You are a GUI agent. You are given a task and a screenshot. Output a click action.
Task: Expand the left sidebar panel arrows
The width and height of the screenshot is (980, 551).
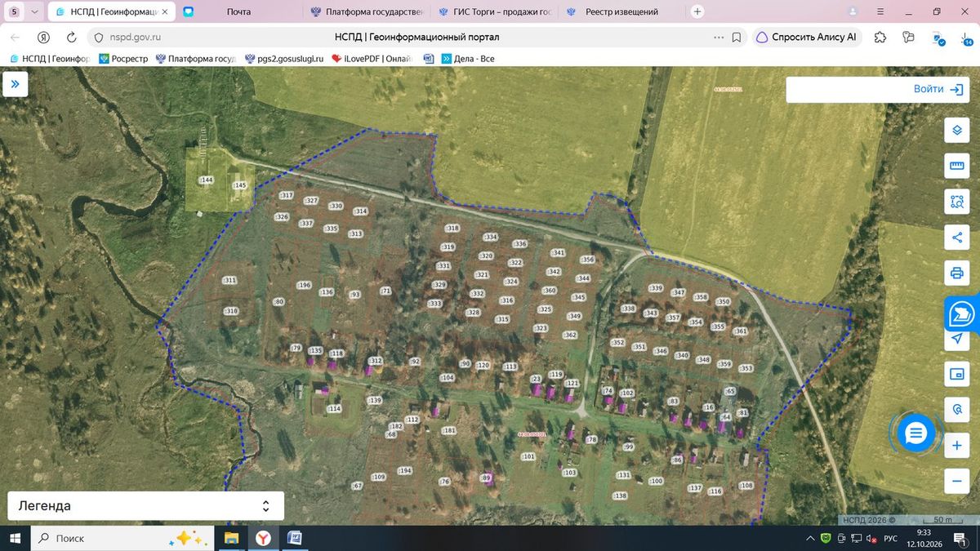15,84
